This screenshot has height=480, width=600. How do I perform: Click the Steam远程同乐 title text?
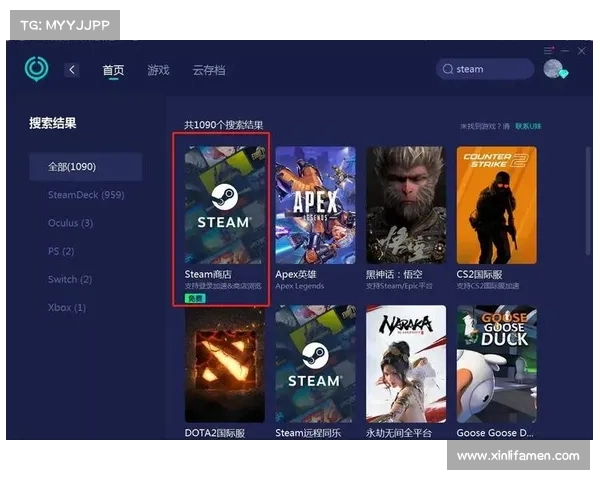pos(308,433)
